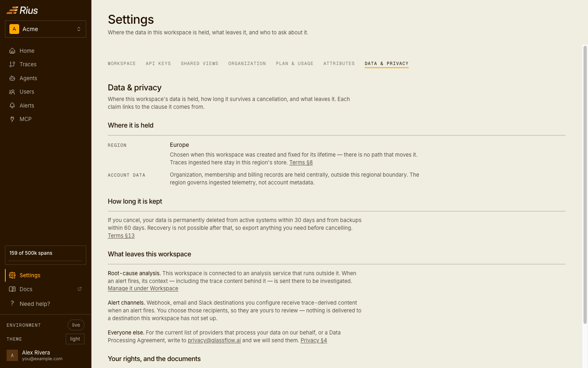The image size is (588, 368).
Task: Open the Shared Views tab
Action: [x=200, y=63]
